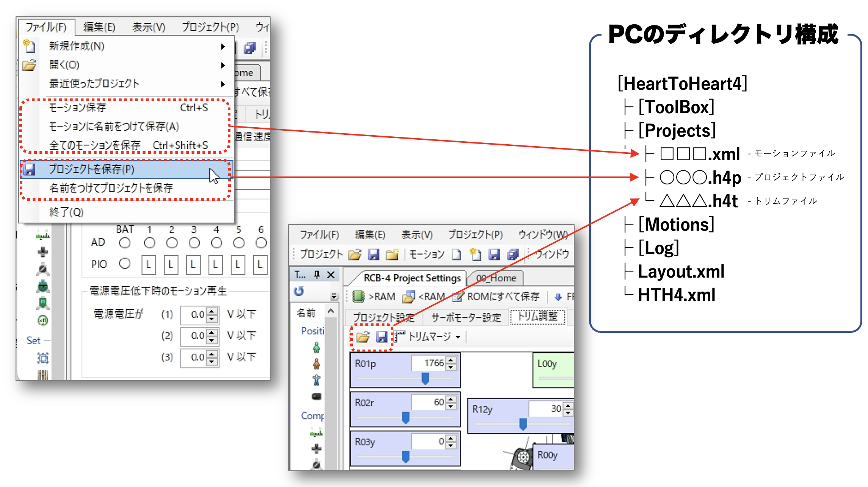Viewport: 868px width, 487px height.
Task: Select the PIO BAT radio circle
Action: [125, 264]
